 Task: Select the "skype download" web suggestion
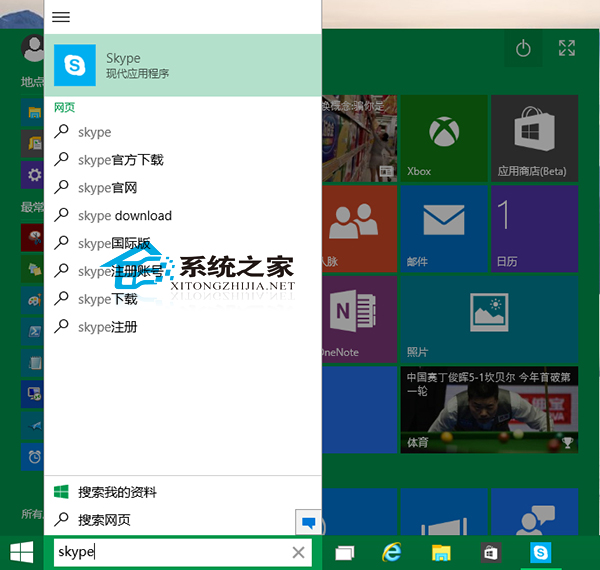pos(124,216)
